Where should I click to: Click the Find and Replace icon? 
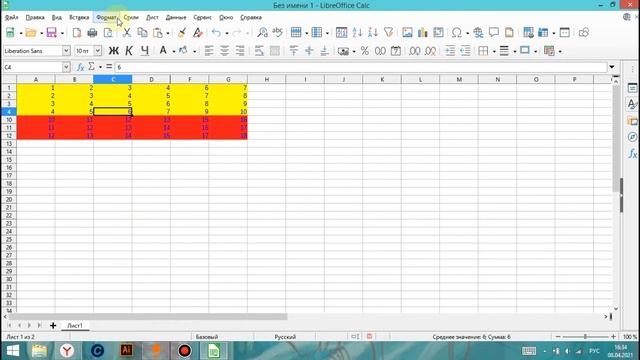click(x=262, y=33)
